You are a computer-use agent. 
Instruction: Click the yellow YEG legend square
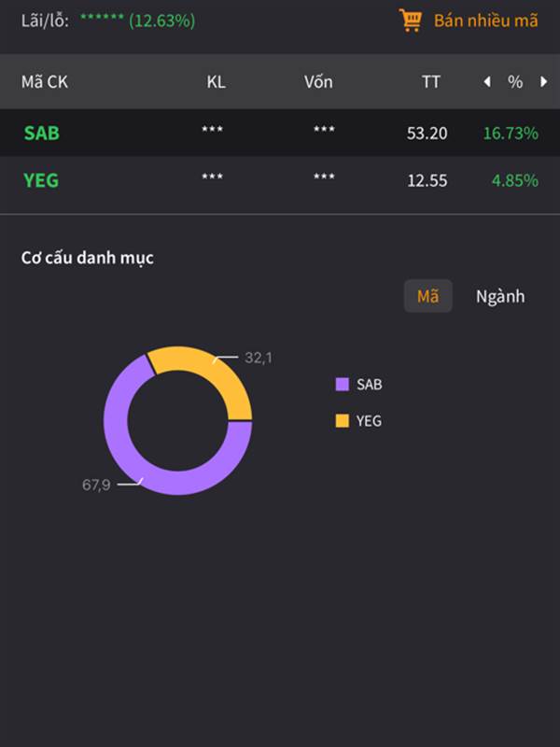click(342, 421)
